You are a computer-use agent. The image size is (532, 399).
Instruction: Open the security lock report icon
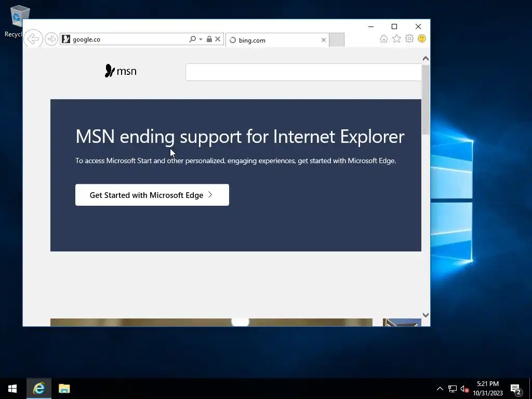(209, 39)
